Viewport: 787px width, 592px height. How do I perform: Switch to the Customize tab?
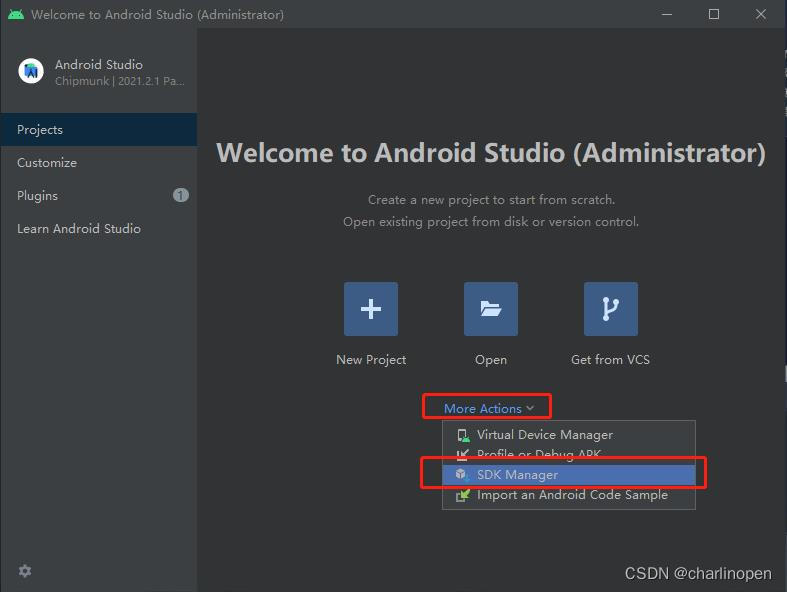pos(47,163)
